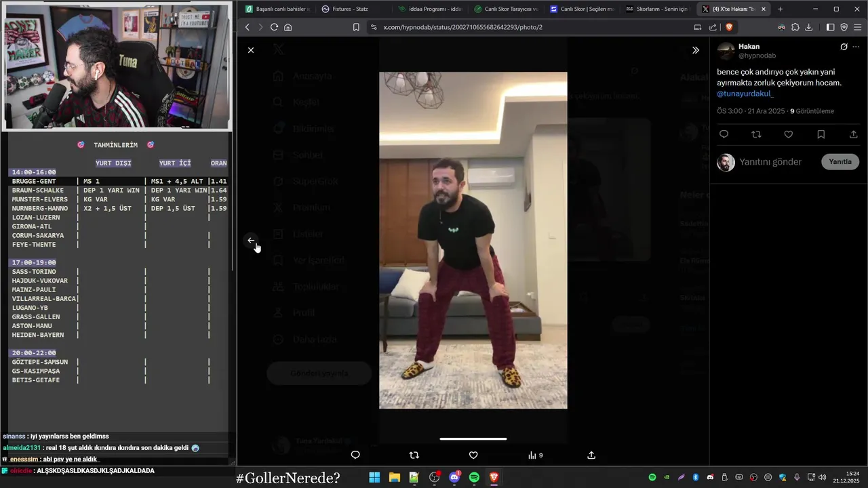This screenshot has height=488, width=868.
Task: Click the address bar share icon
Action: [713, 27]
